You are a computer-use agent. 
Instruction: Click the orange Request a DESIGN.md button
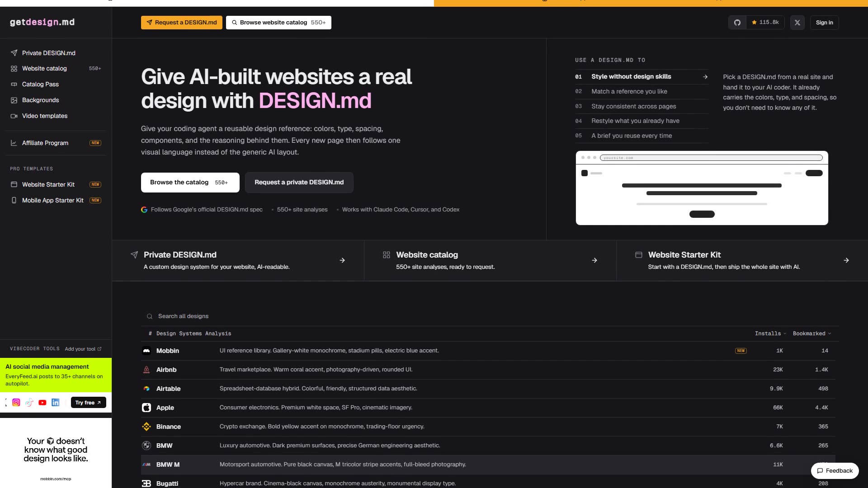pyautogui.click(x=182, y=23)
